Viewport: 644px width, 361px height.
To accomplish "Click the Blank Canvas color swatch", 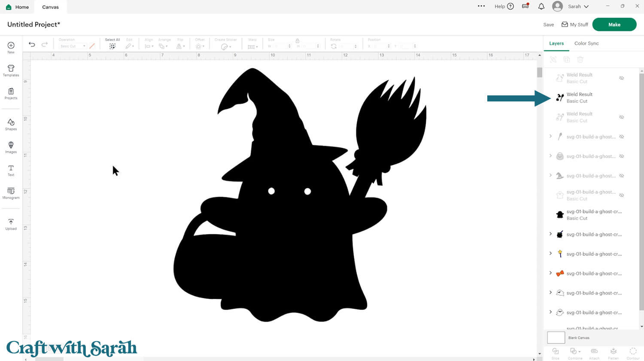I will tap(556, 337).
